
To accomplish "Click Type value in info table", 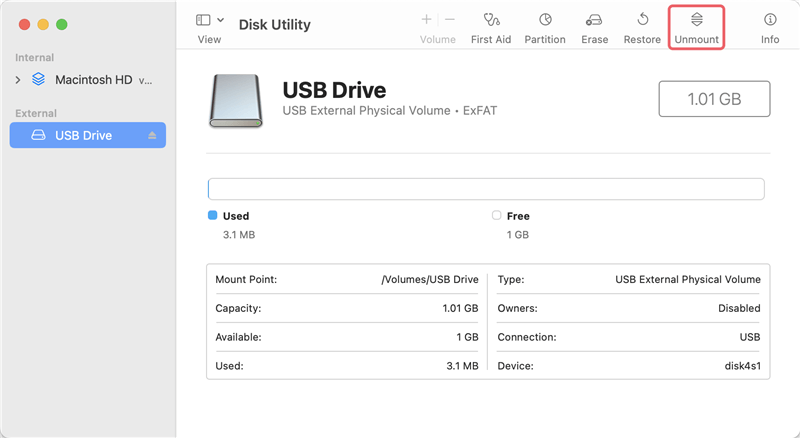I will (x=688, y=280).
